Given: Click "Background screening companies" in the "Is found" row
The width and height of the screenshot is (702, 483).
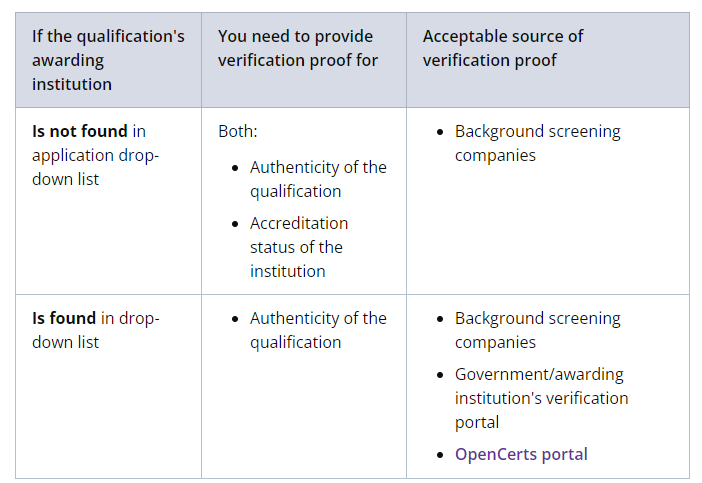Looking at the screenshot, I should coord(537,330).
